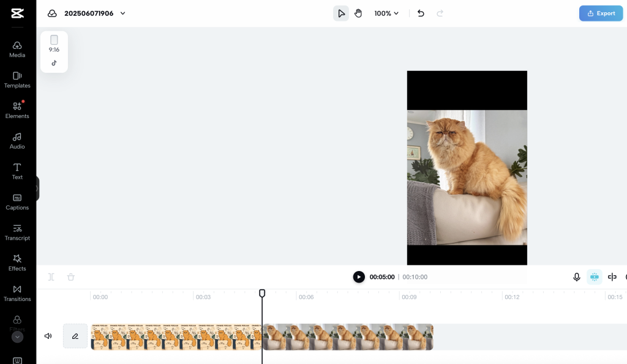Open the CapCut home logo
Image resolution: width=627 pixels, height=364 pixels.
pyautogui.click(x=17, y=13)
